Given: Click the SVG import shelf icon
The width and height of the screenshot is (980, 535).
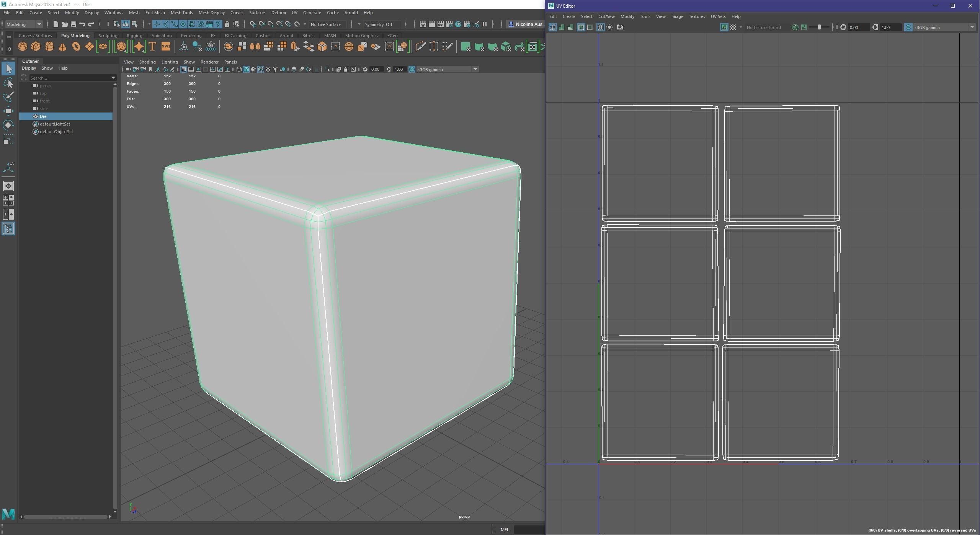Looking at the screenshot, I should 165,47.
